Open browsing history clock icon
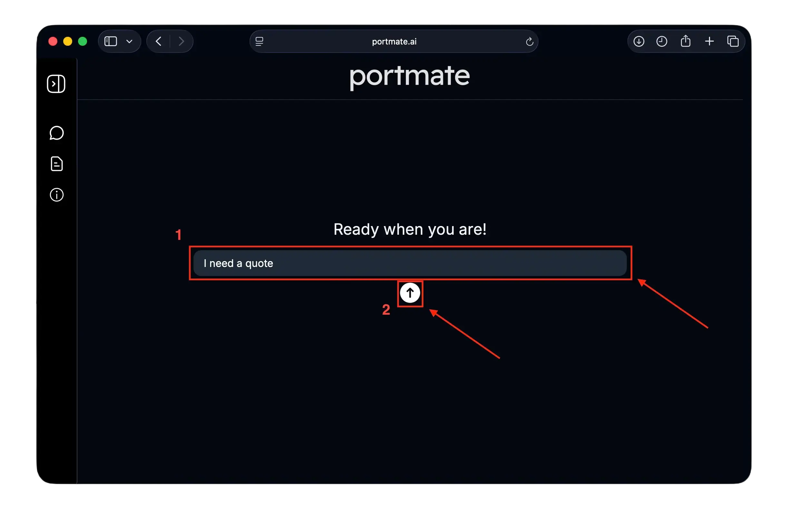Image resolution: width=788 pixels, height=532 pixels. pyautogui.click(x=662, y=41)
